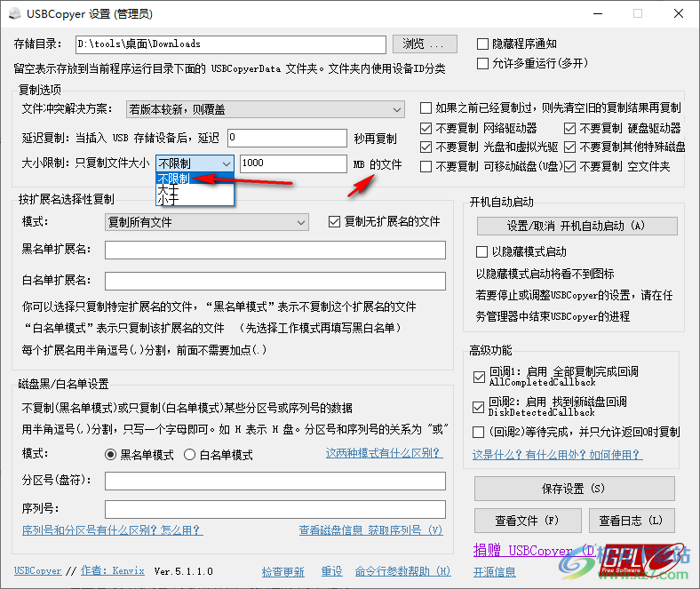
Task: Check 不要复制 可移动磁盘(U盘) checkbox
Action: [x=426, y=166]
